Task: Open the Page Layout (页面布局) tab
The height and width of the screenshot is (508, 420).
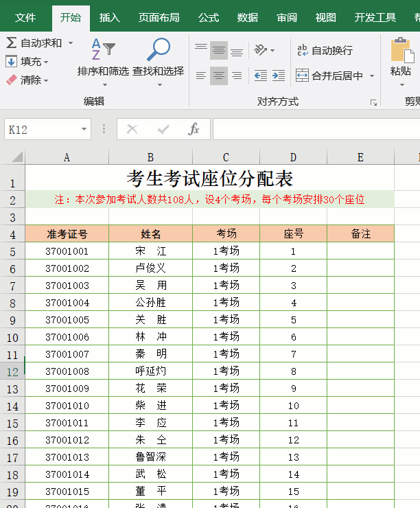Action: tap(159, 17)
